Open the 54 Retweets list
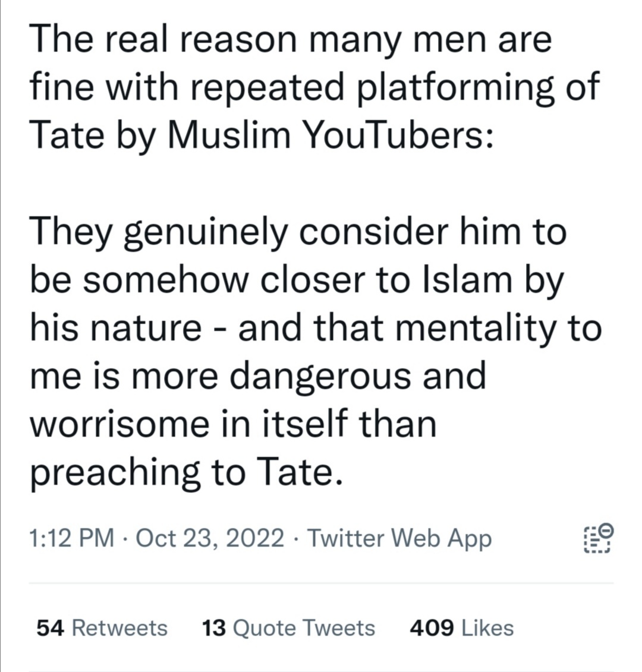 coord(102,628)
